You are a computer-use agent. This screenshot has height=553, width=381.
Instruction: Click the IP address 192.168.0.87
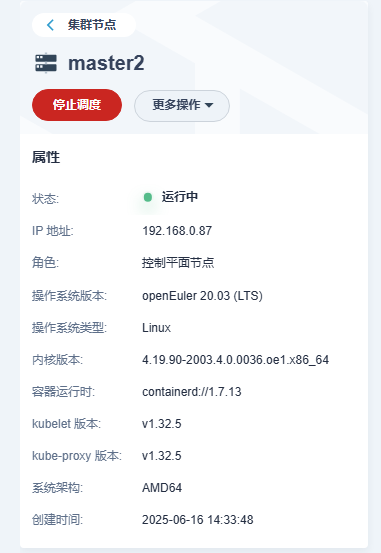coord(177,231)
